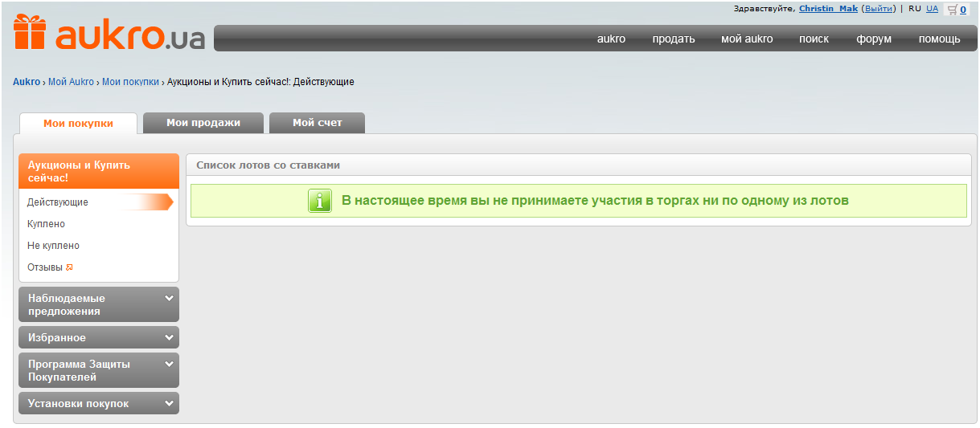Open продать in the top navigation
The height and width of the screenshot is (428, 980).
point(674,39)
